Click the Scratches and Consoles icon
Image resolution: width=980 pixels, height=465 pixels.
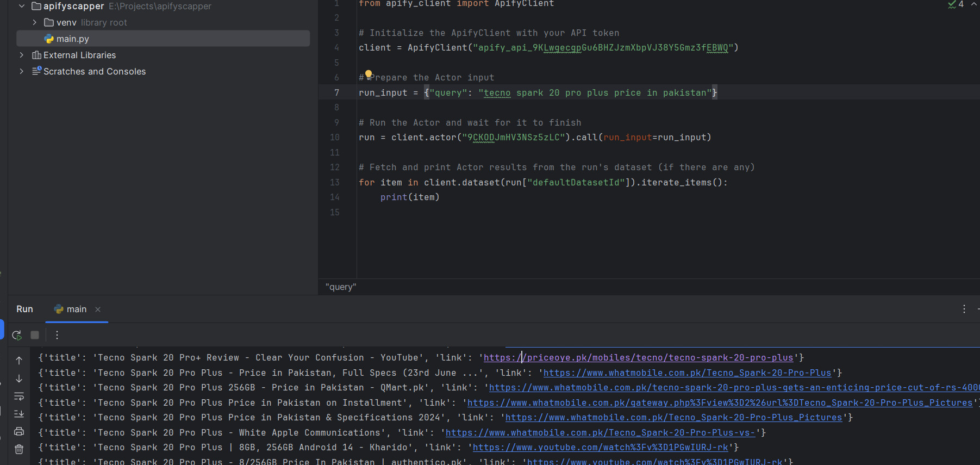[x=36, y=71]
